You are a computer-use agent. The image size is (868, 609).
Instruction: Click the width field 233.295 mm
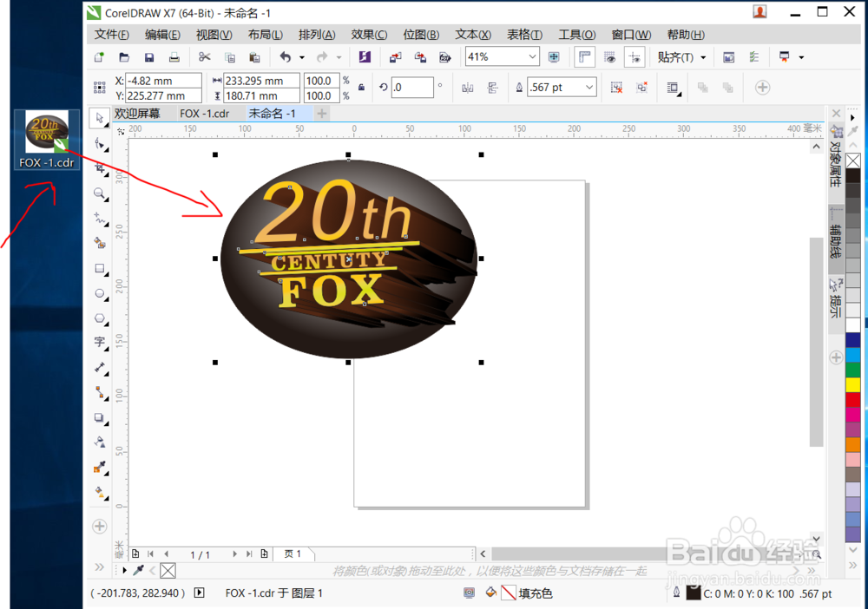(262, 81)
